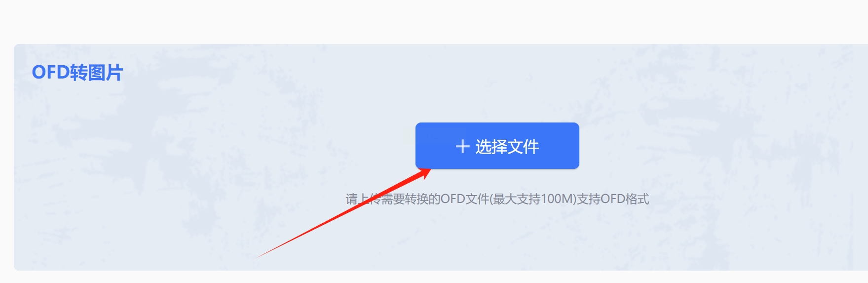The height and width of the screenshot is (283, 868).
Task: Click the 转图片 characters in the heading
Action: coord(97,73)
